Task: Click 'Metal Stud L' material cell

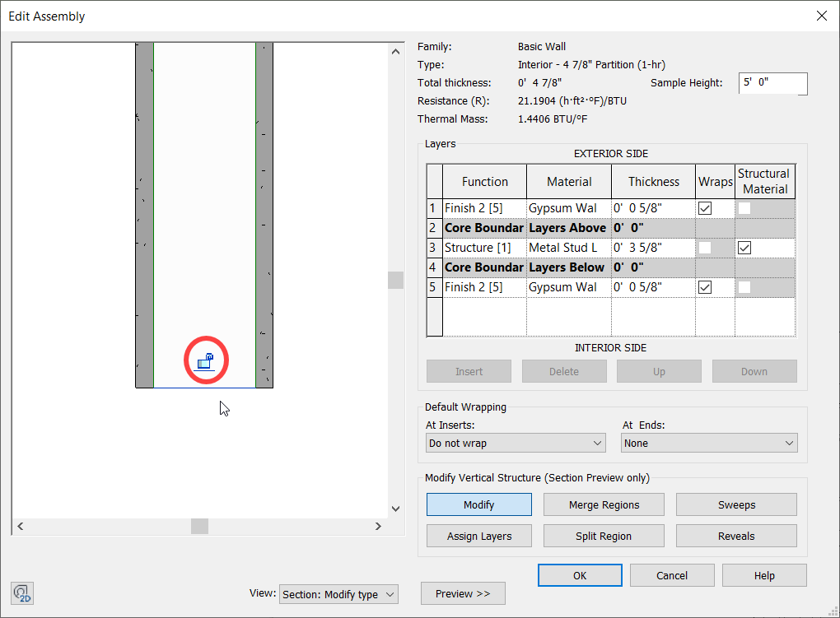Action: point(569,248)
